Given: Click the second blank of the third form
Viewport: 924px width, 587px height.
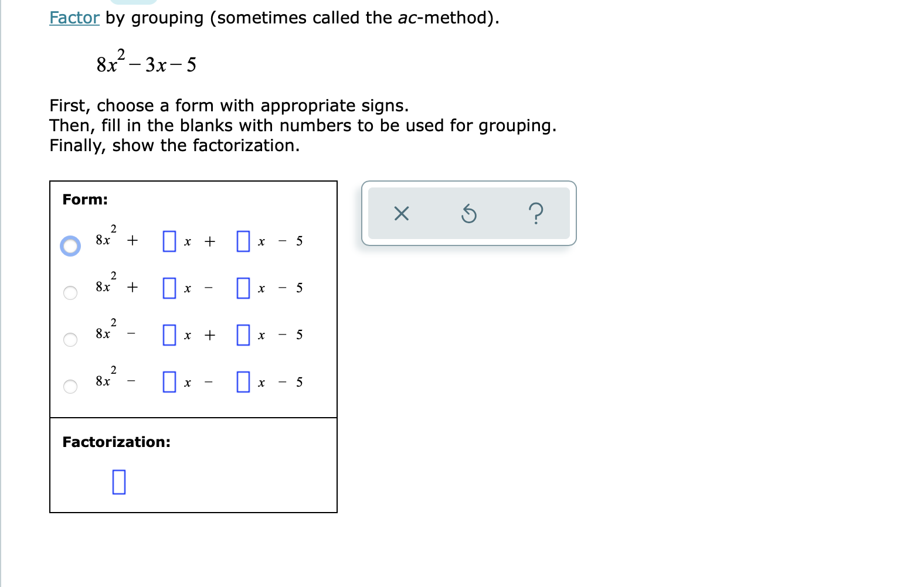Looking at the screenshot, I should pos(242,335).
